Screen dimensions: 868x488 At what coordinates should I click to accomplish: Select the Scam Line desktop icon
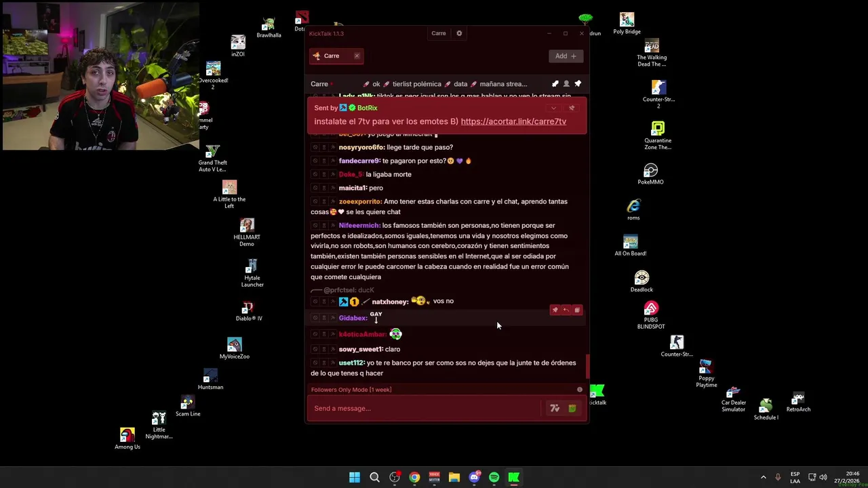point(188,406)
